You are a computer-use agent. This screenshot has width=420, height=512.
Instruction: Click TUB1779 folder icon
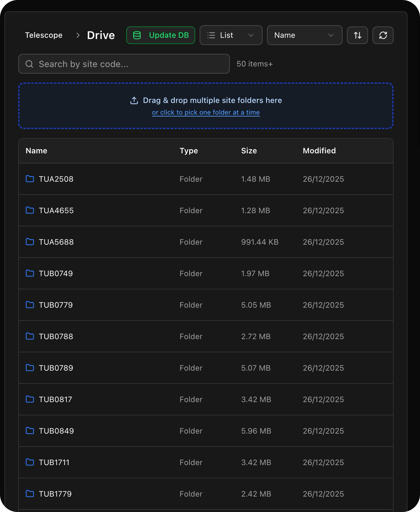(x=30, y=494)
